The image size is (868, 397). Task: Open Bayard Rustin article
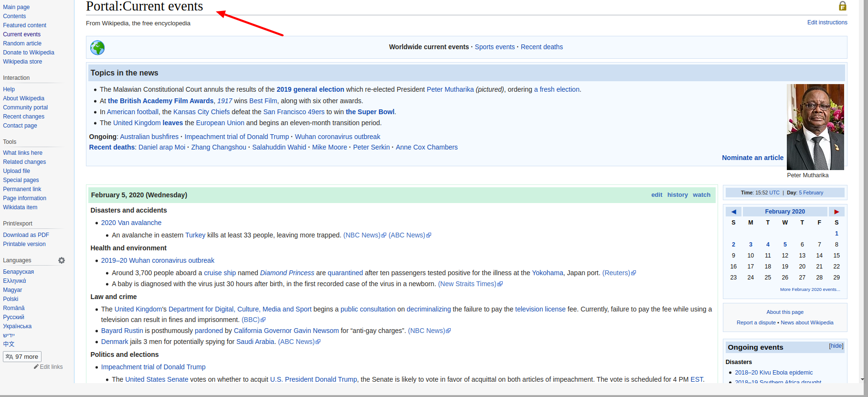click(122, 331)
